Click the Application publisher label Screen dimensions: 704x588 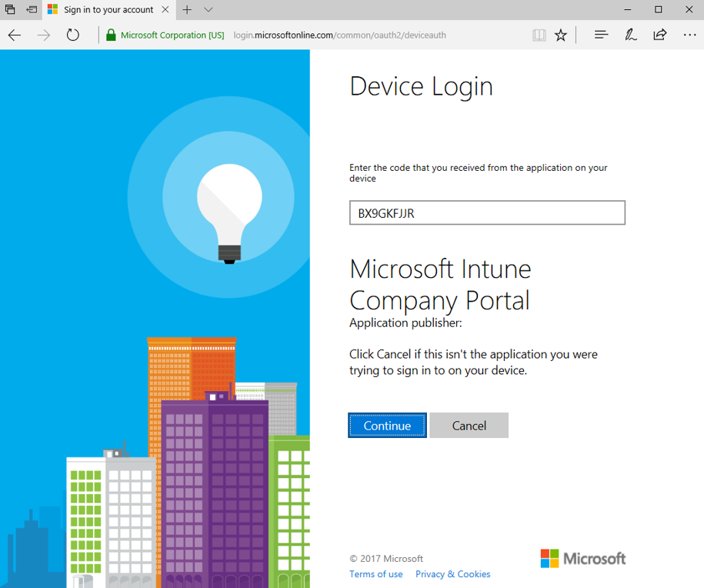click(x=405, y=323)
